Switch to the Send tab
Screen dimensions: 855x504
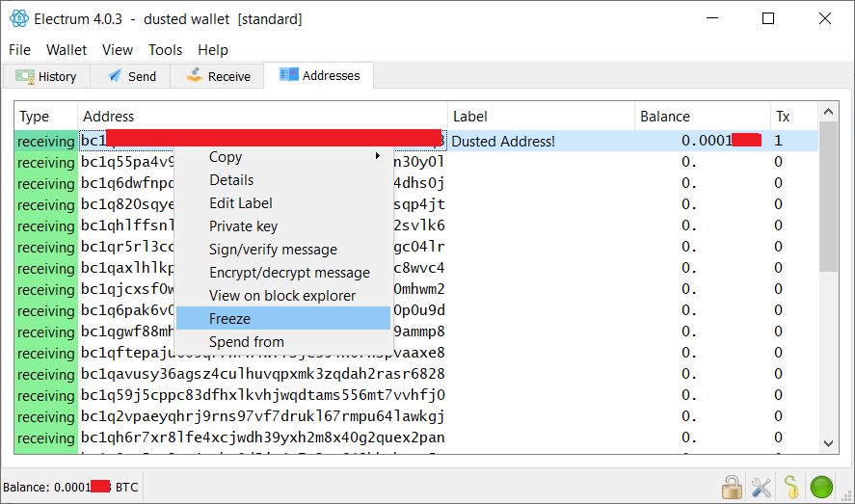click(131, 76)
